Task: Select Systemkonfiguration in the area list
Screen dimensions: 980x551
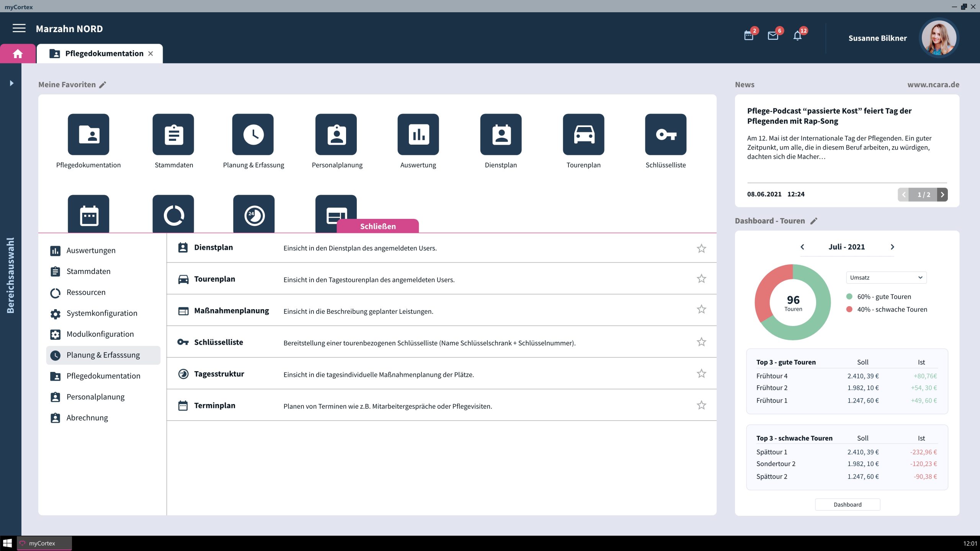Action: point(103,313)
